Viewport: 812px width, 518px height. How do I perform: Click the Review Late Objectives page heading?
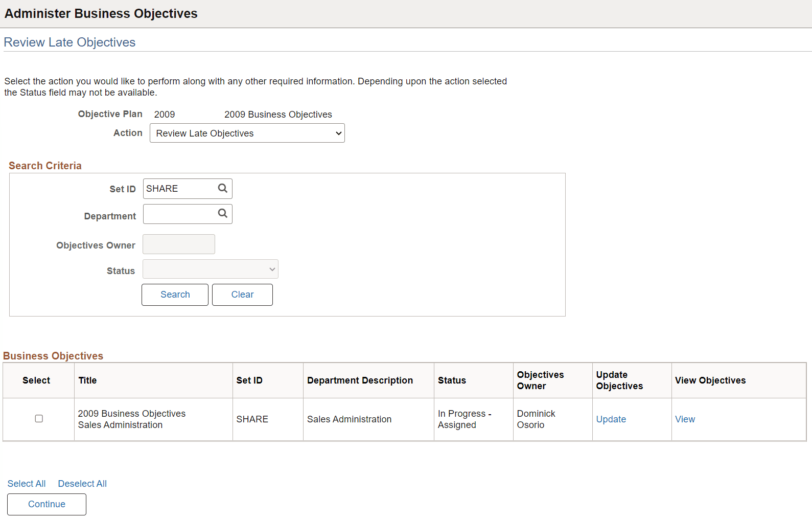[x=69, y=42]
